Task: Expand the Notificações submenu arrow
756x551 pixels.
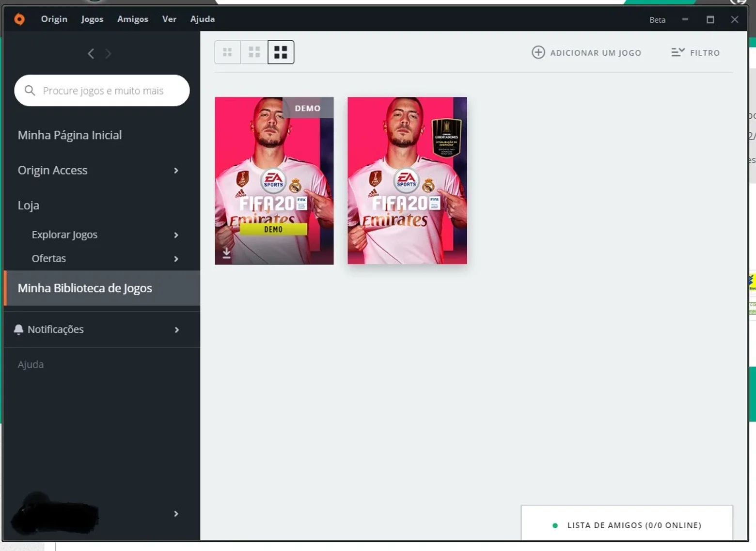Action: coord(176,330)
